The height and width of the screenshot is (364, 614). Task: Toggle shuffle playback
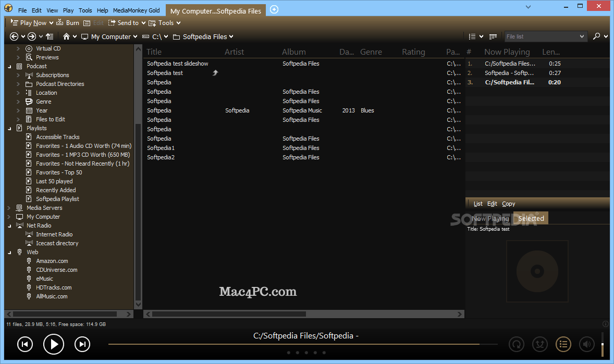point(540,344)
